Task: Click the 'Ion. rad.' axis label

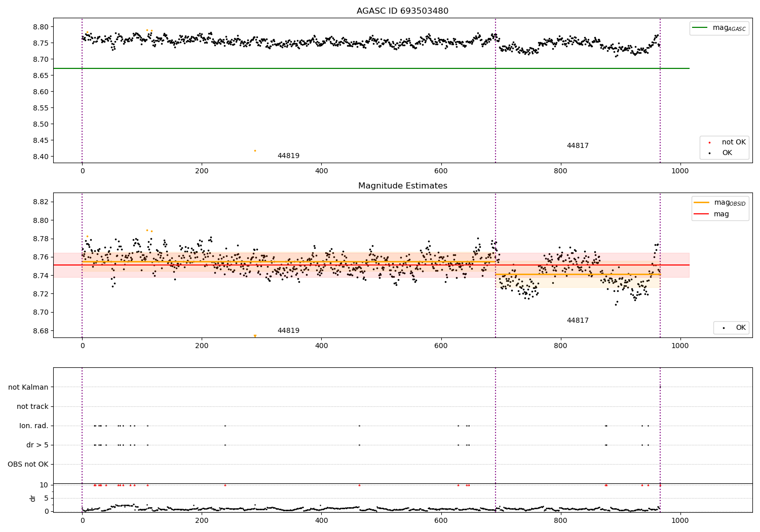Action: click(34, 426)
